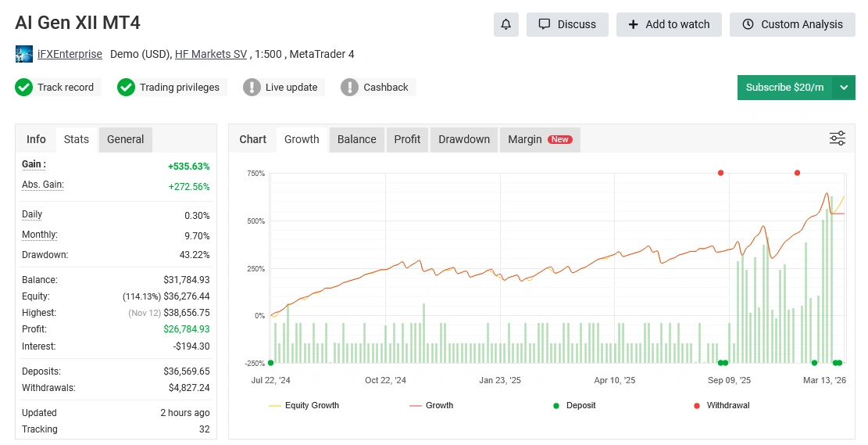Toggle Growth series in chart legend
The height and width of the screenshot is (445, 868).
tap(430, 405)
